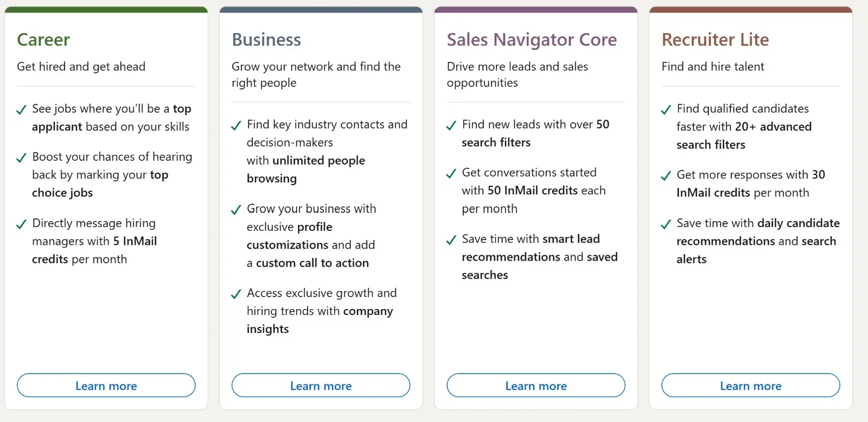
Task: Open Learn more for Business plan
Action: 321,386
